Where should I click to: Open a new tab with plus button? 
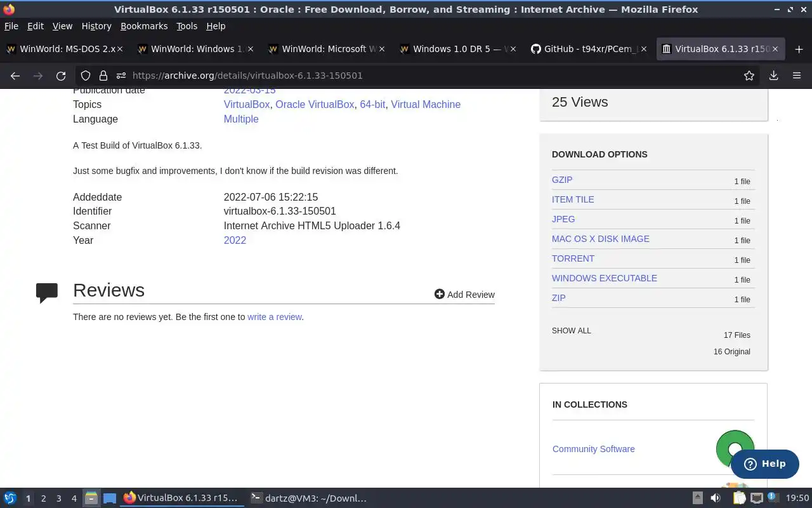pos(799,49)
